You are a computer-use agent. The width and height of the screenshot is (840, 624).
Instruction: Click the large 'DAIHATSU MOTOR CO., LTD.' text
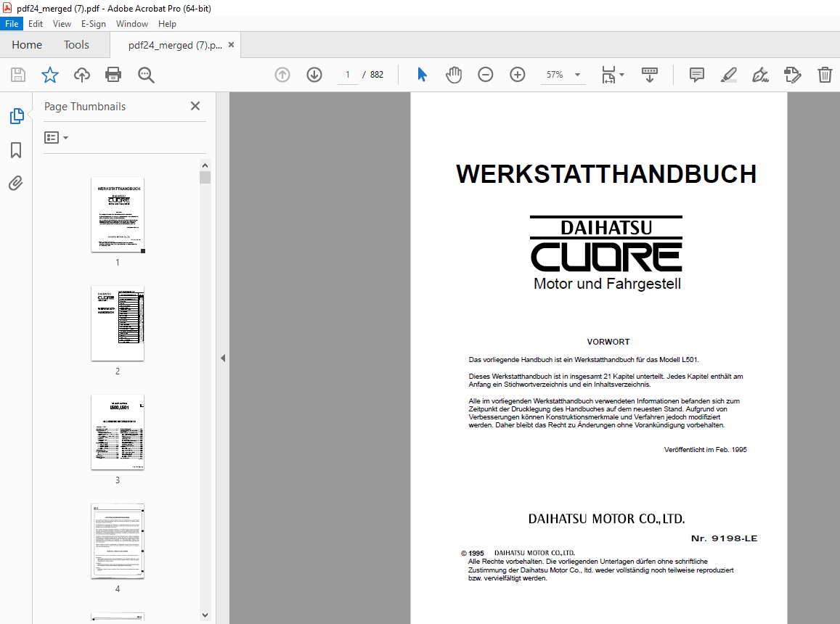(x=606, y=519)
